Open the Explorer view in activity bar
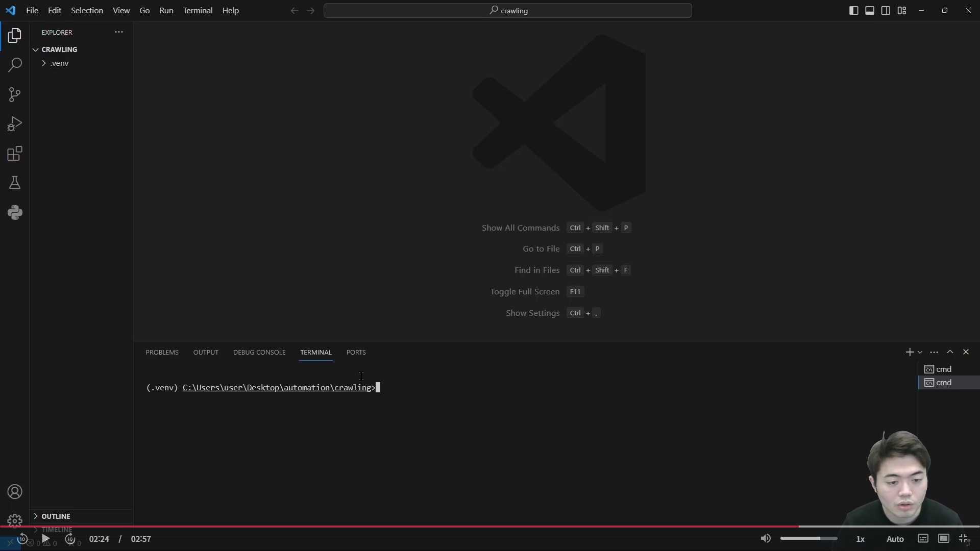 coord(15,35)
